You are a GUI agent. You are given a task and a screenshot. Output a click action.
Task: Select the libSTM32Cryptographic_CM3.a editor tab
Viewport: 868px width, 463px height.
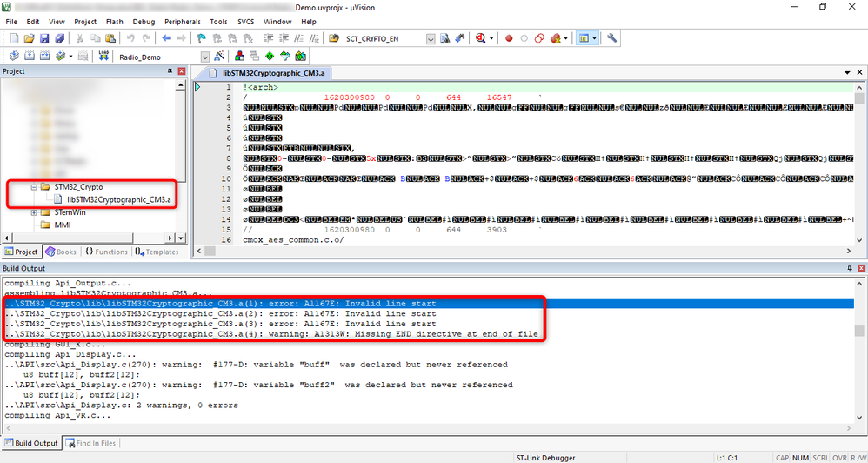(x=269, y=72)
